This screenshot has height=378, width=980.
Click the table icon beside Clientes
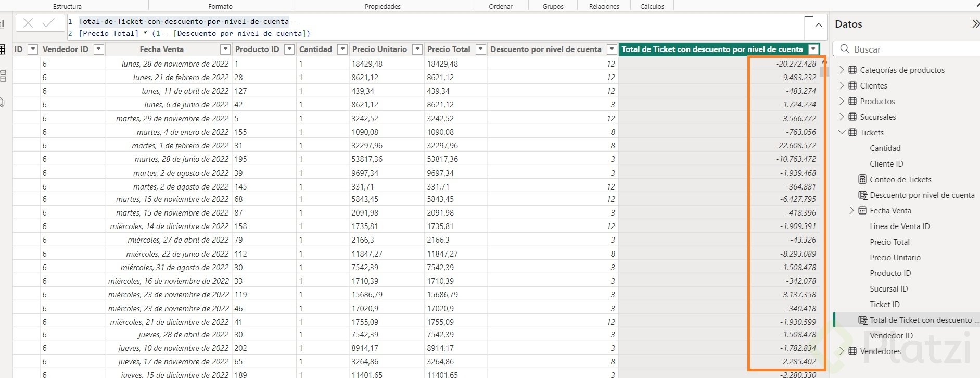tap(852, 85)
